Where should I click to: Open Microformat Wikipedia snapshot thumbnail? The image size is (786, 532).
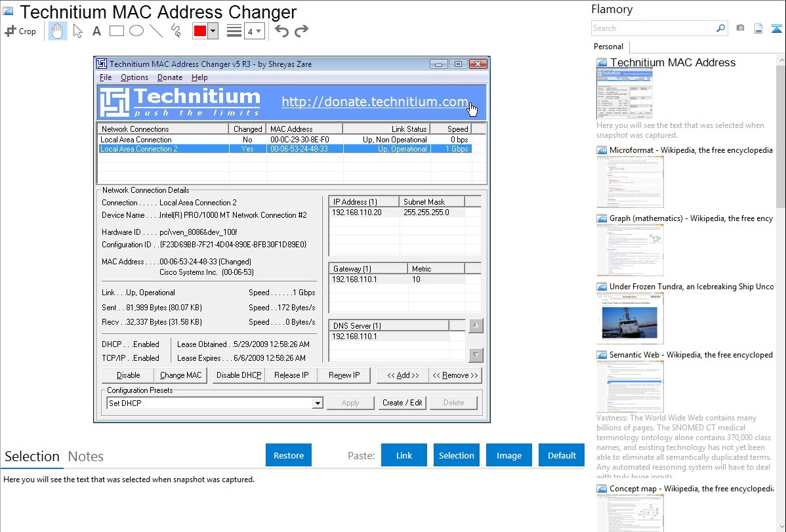click(630, 182)
